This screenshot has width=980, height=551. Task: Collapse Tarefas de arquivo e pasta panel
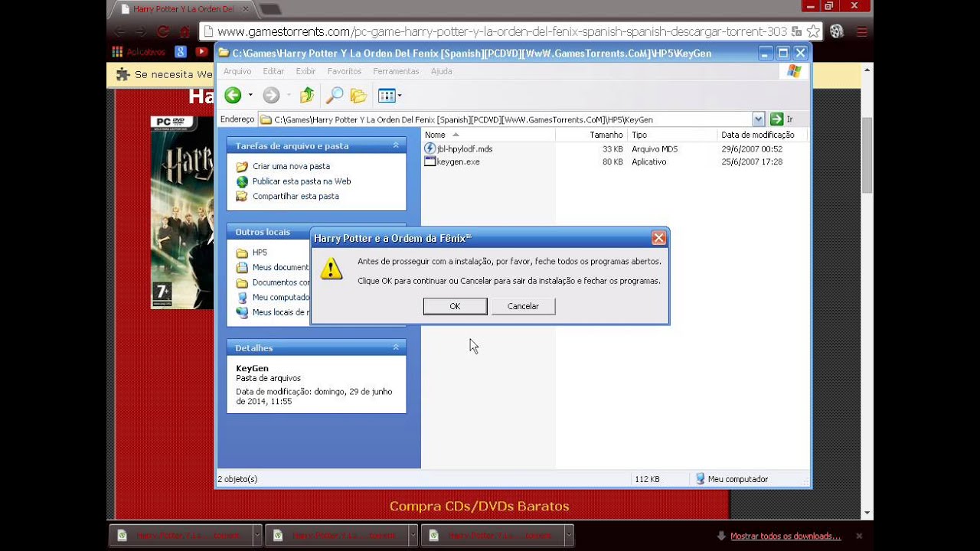click(396, 145)
